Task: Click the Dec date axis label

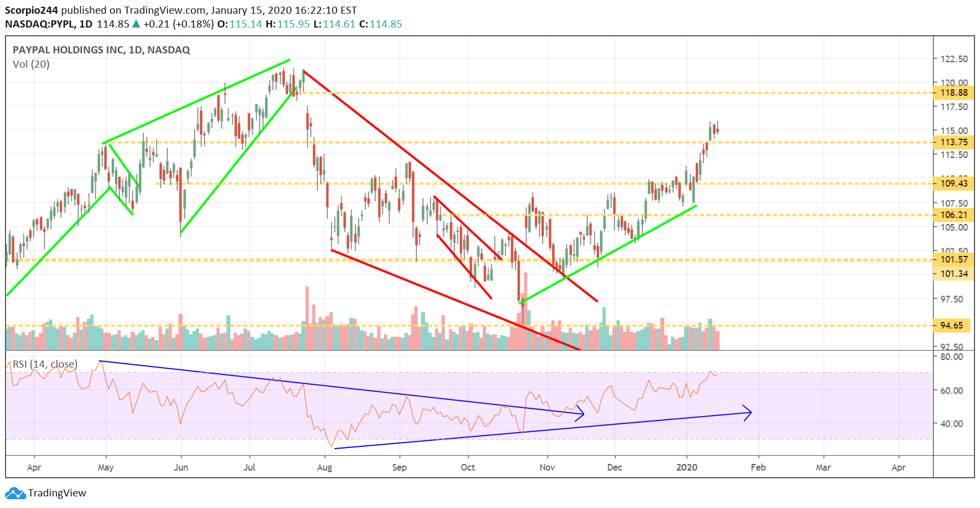Action: click(x=614, y=467)
